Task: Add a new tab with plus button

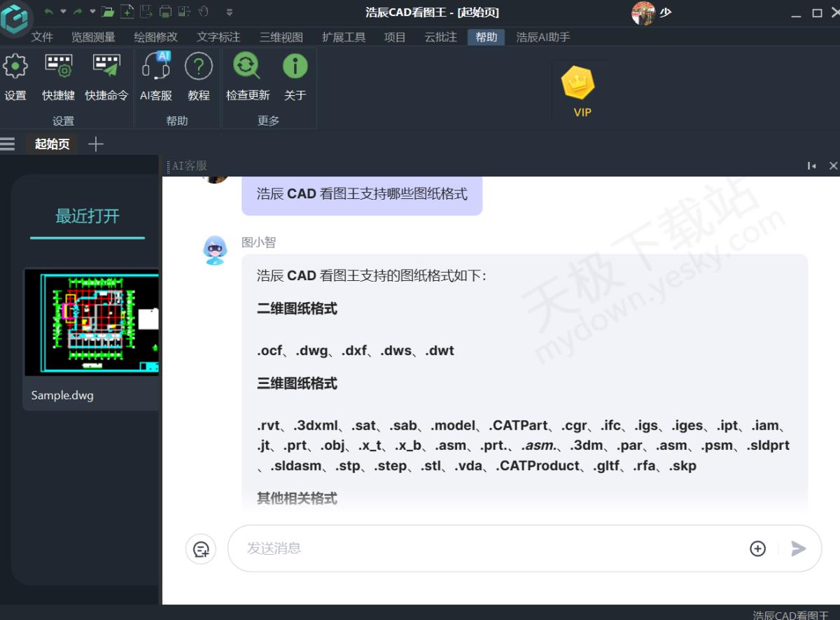Action: 96,144
